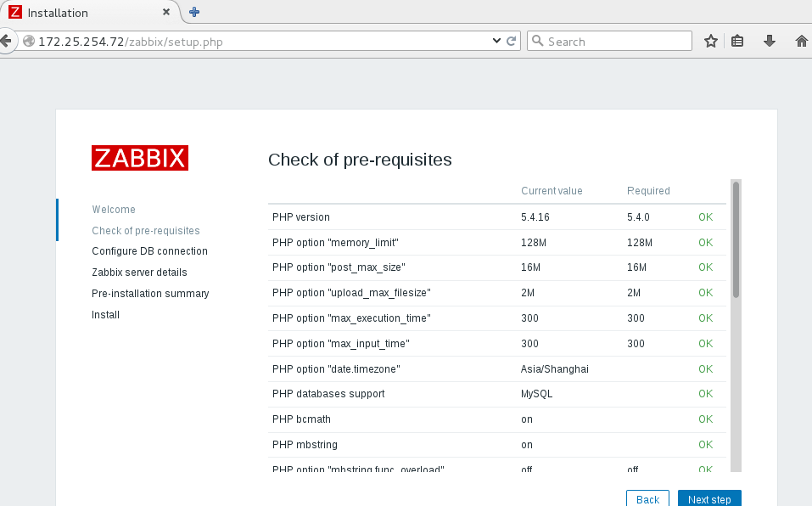Click PHP option "upload_max_filesize" label
The height and width of the screenshot is (506, 812).
click(x=351, y=293)
